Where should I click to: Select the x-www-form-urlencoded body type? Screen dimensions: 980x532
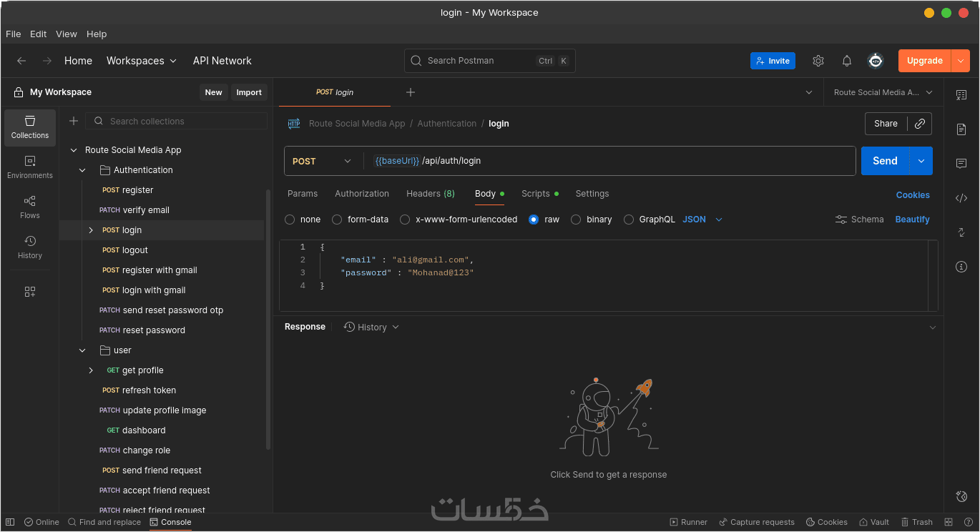point(405,220)
